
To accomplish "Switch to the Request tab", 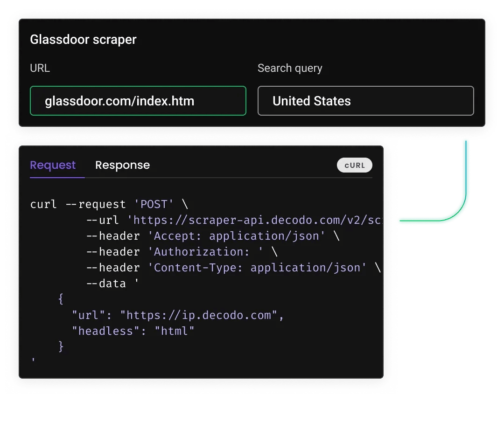I will click(53, 165).
